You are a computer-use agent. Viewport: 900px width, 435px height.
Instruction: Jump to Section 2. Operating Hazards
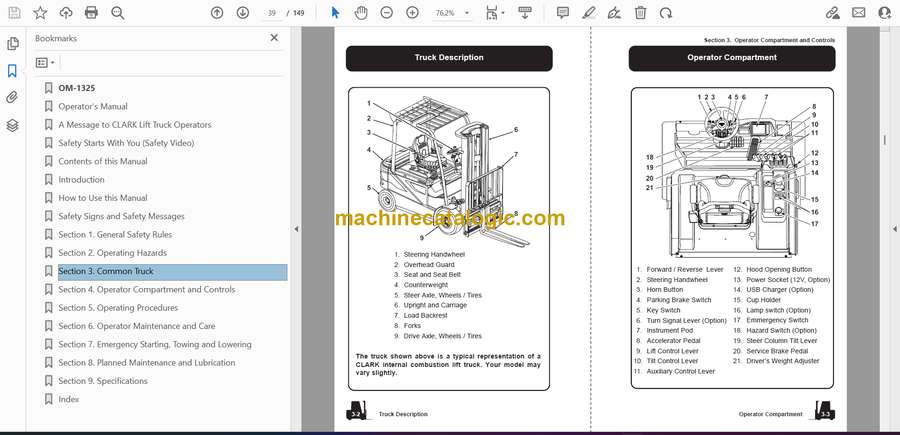tap(112, 253)
